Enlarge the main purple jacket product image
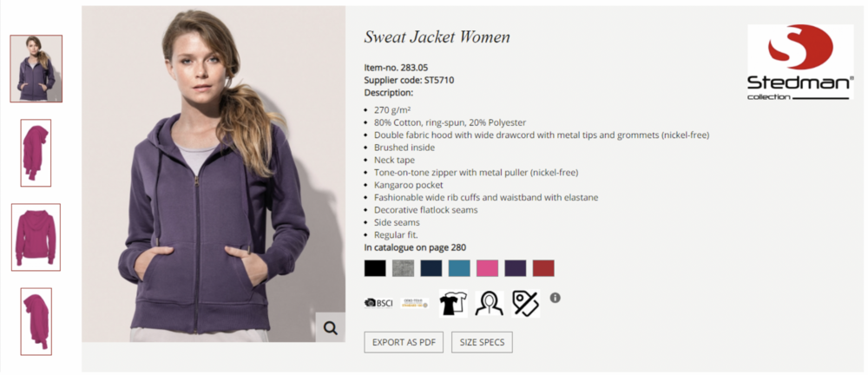 tap(214, 174)
